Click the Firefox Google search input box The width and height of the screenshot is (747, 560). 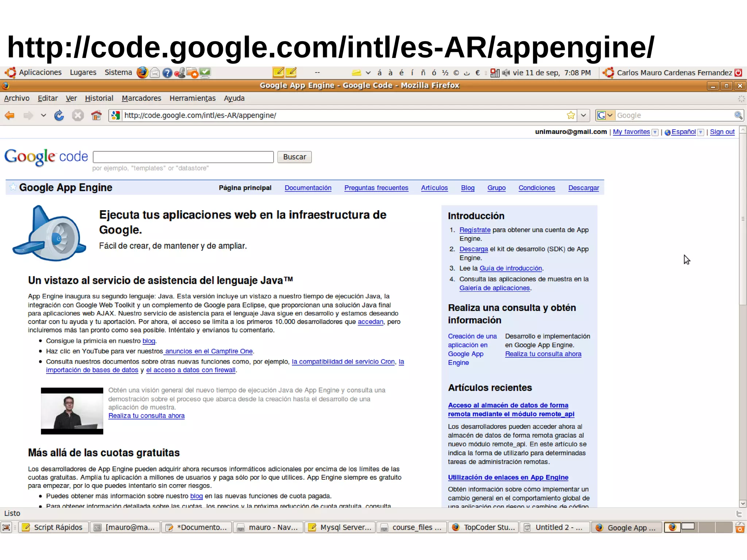[674, 115]
